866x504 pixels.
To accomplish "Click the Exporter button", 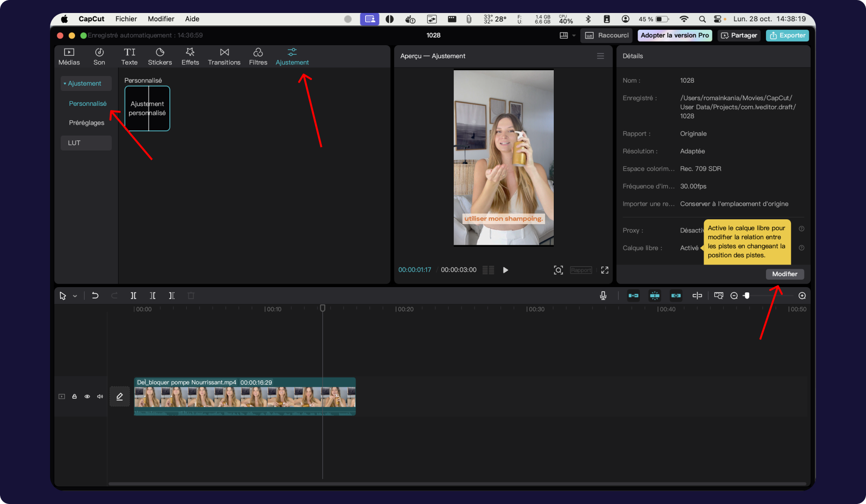I will pos(787,36).
